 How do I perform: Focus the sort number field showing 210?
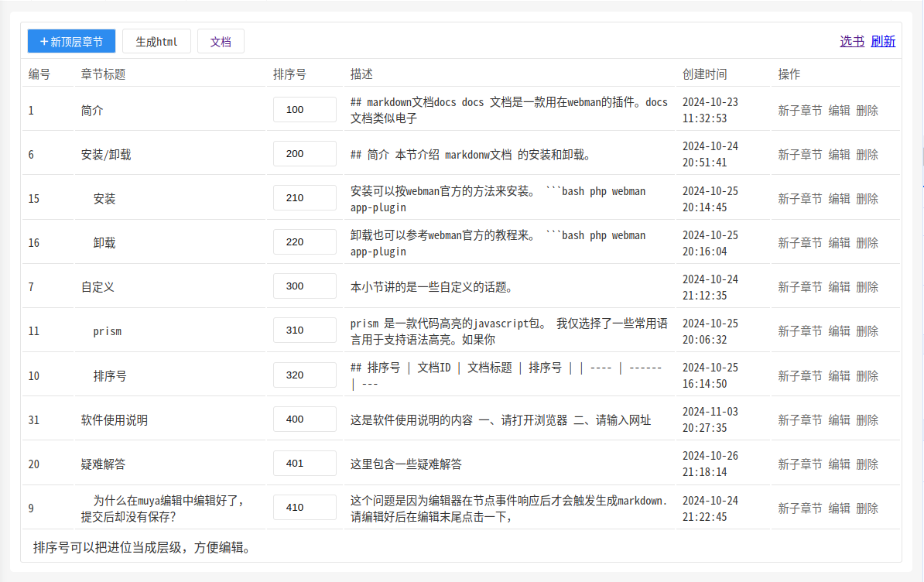(x=305, y=198)
